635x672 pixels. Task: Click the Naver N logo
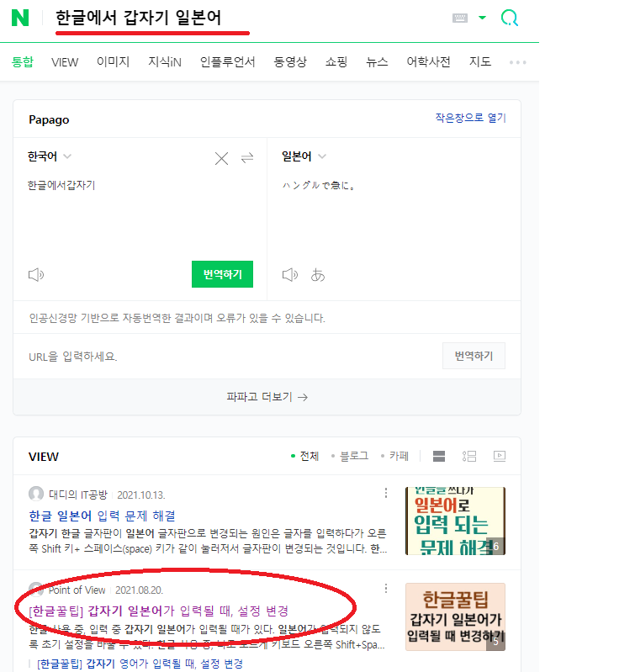[x=19, y=18]
